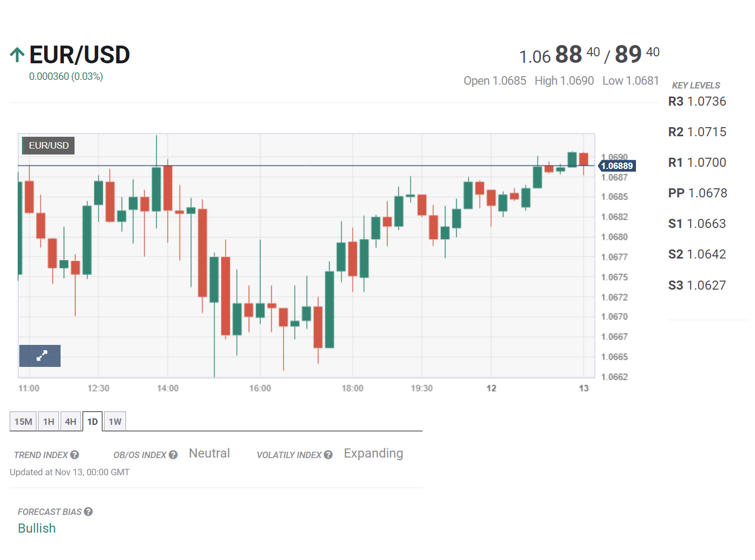Click the EUR/USD pair title
The image size is (755, 560).
point(79,55)
